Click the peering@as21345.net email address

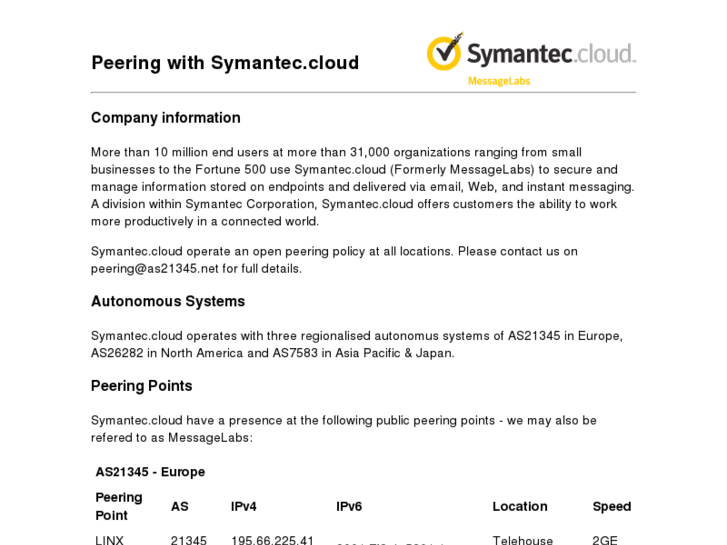(x=155, y=268)
